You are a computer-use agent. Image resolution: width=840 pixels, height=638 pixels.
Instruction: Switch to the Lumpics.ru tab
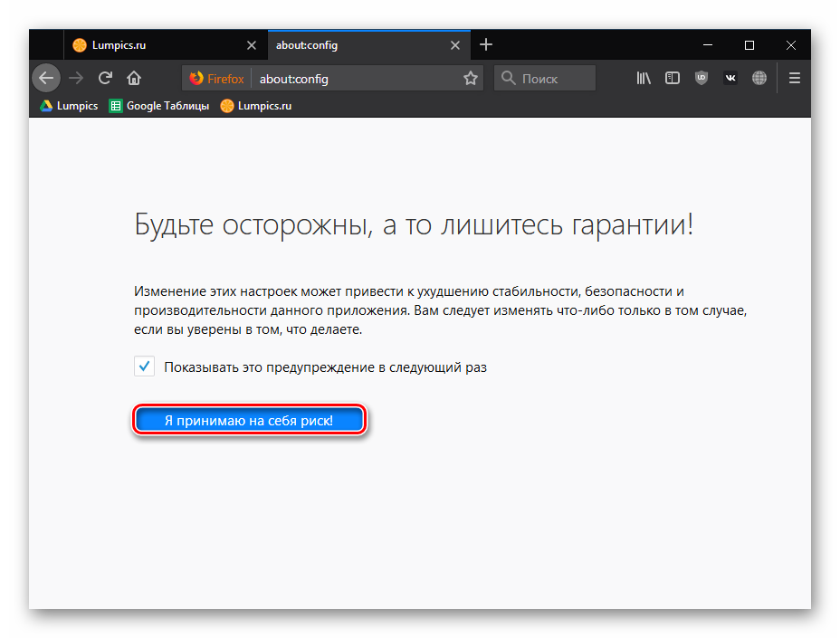click(x=154, y=45)
